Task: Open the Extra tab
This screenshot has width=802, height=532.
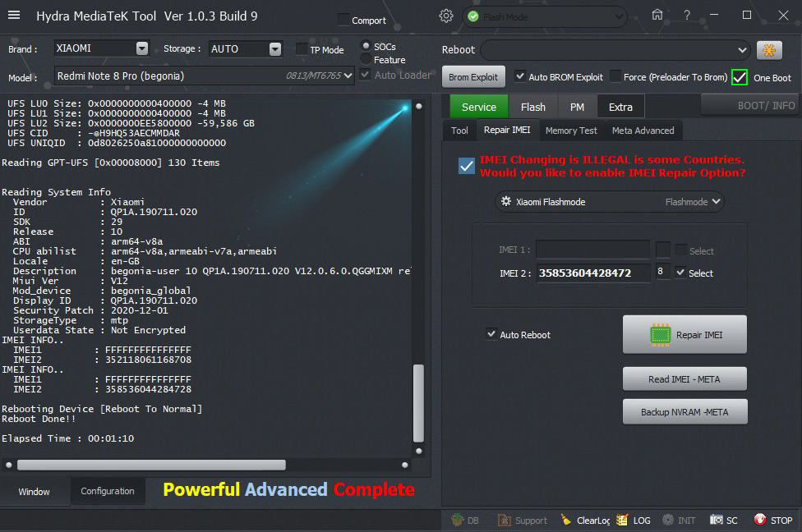Action: coord(620,107)
